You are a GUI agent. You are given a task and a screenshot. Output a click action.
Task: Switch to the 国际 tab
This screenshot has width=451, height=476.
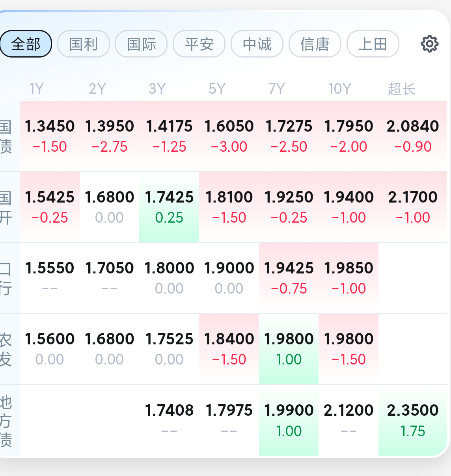coord(141,44)
